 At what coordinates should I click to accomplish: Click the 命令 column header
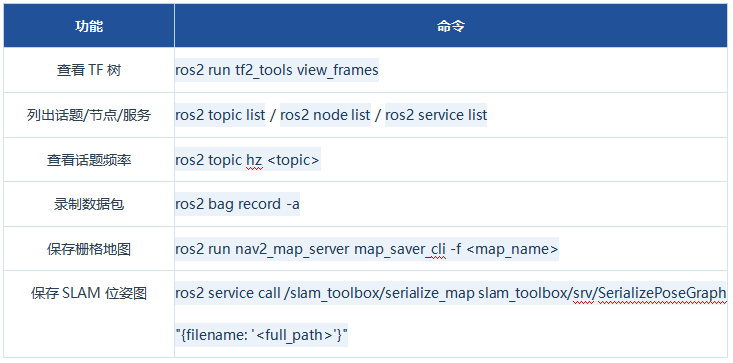[451, 26]
